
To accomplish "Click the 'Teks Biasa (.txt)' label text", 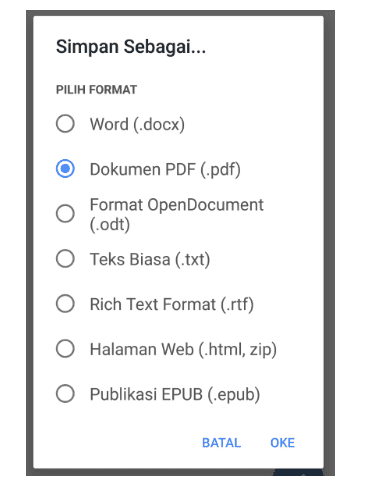I will coord(150,260).
